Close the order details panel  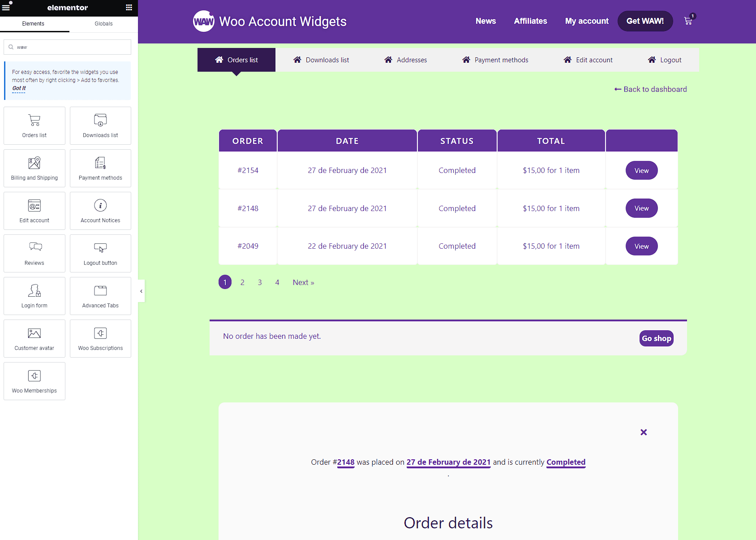[x=644, y=432]
